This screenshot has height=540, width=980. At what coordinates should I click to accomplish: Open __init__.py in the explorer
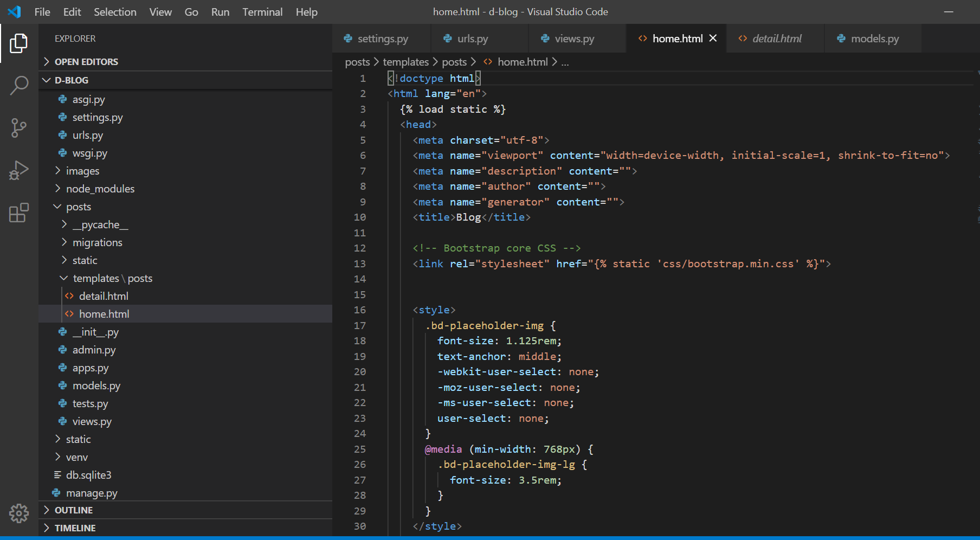coord(95,332)
